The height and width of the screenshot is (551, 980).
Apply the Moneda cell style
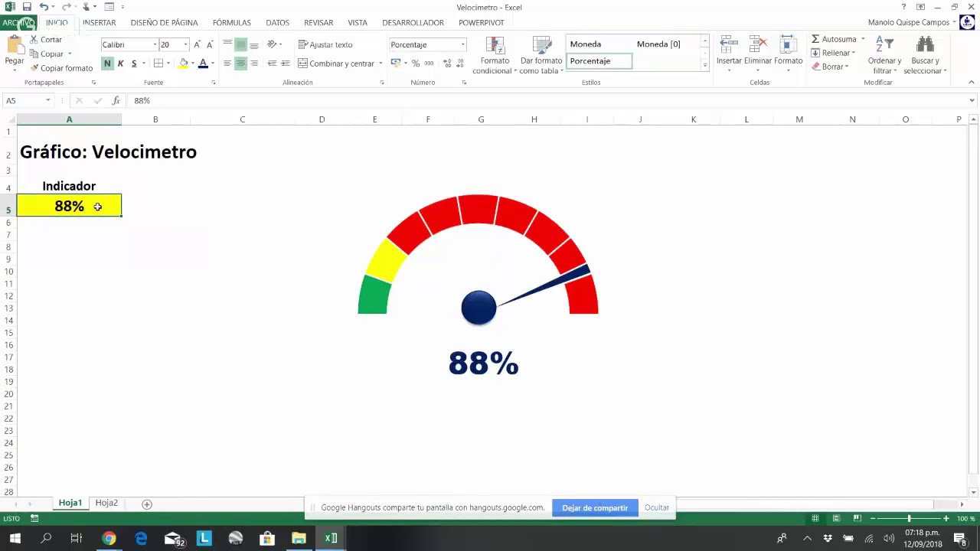(599, 44)
